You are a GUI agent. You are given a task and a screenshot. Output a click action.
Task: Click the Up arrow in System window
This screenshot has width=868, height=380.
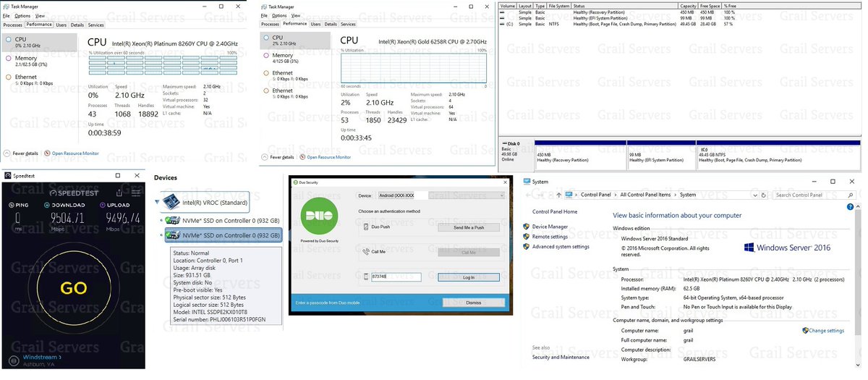click(558, 195)
